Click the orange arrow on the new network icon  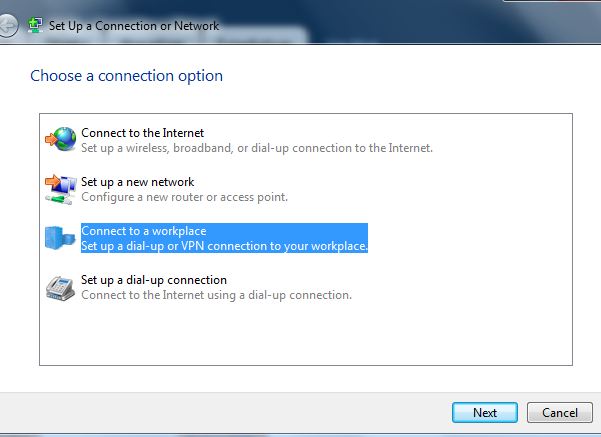pos(52,181)
